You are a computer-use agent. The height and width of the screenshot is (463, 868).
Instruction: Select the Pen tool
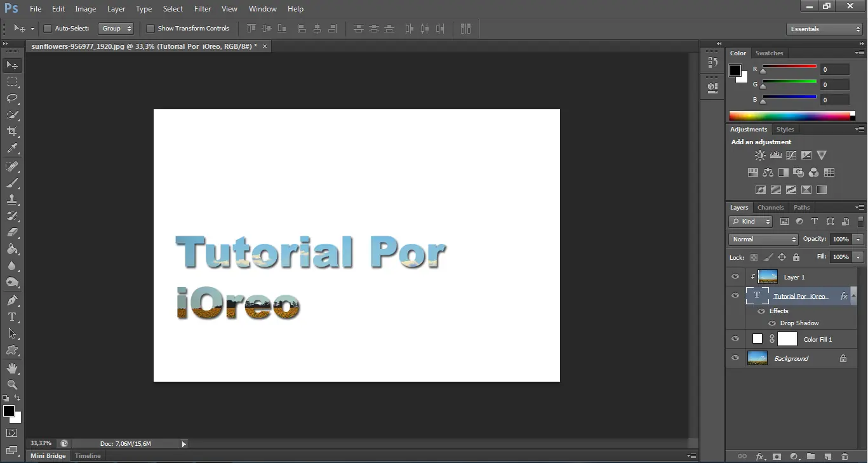[12, 300]
